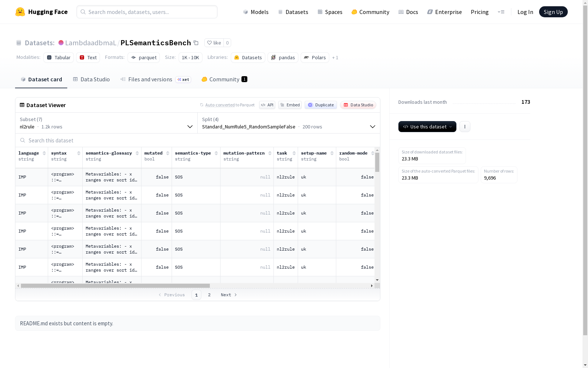The image size is (588, 368).
Task: Click the Datasets library tag
Action: pyautogui.click(x=248, y=57)
